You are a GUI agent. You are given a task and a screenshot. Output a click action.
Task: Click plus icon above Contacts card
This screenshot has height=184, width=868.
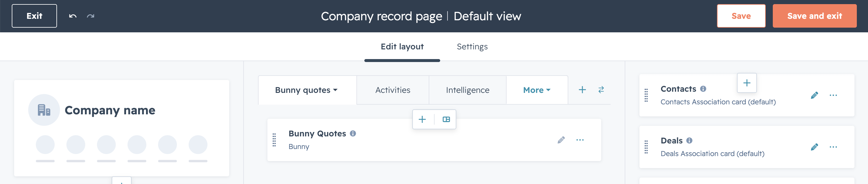tap(747, 83)
